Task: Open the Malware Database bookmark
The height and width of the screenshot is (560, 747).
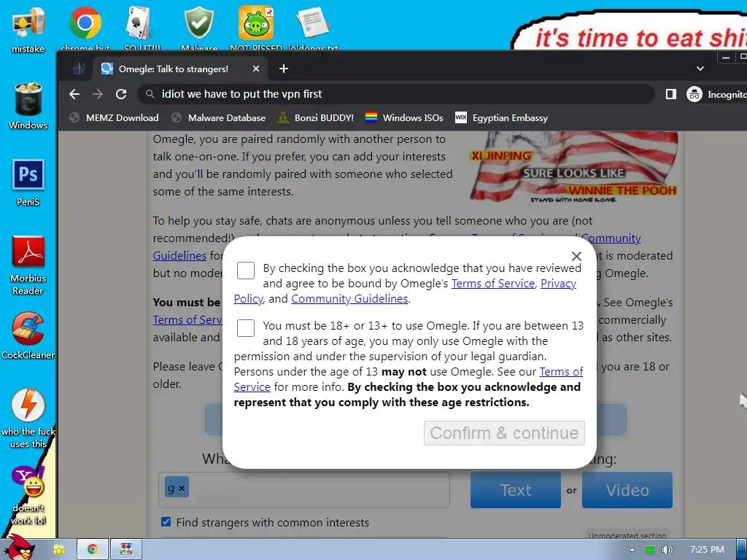Action: point(219,117)
